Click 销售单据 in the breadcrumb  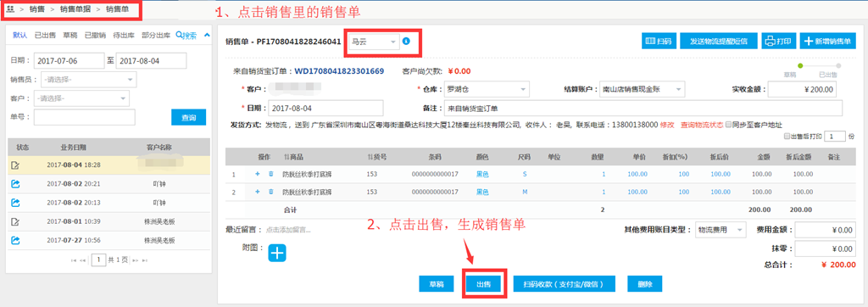(75, 9)
